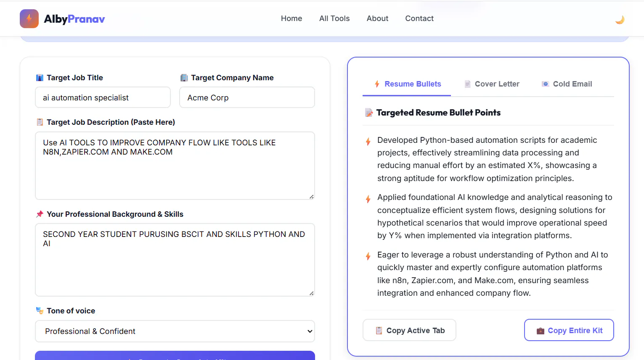The image size is (644, 360).
Task: Click the AlbyPranav brand name
Action: [74, 19]
